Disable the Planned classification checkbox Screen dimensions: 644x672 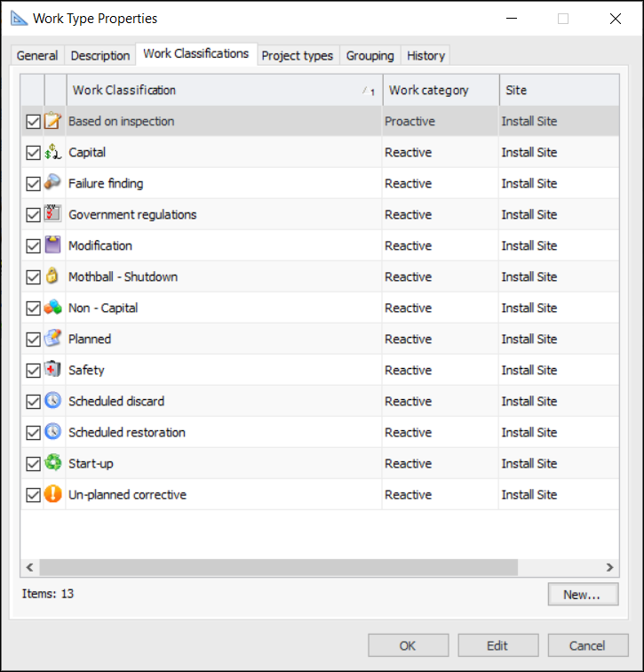pyautogui.click(x=33, y=340)
